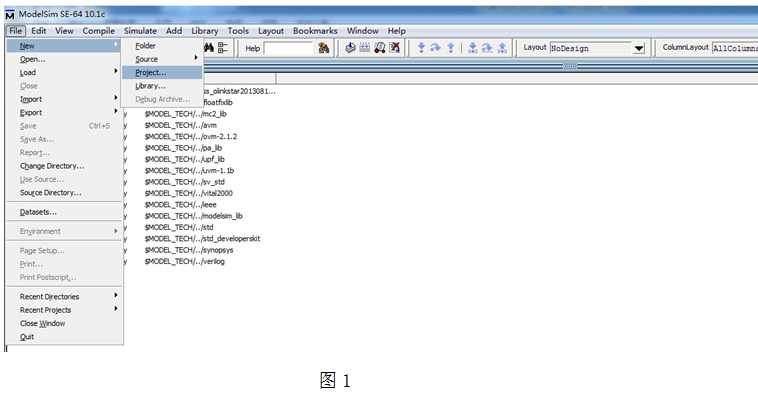This screenshot has height=395, width=758.
Task: Open the Library menu
Action: pyautogui.click(x=204, y=31)
